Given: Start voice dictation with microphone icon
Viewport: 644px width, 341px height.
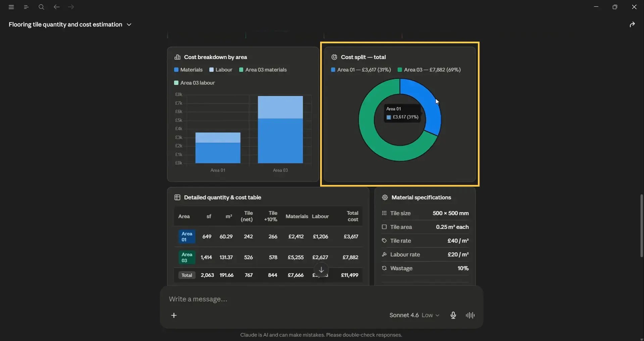Looking at the screenshot, I should click(453, 315).
